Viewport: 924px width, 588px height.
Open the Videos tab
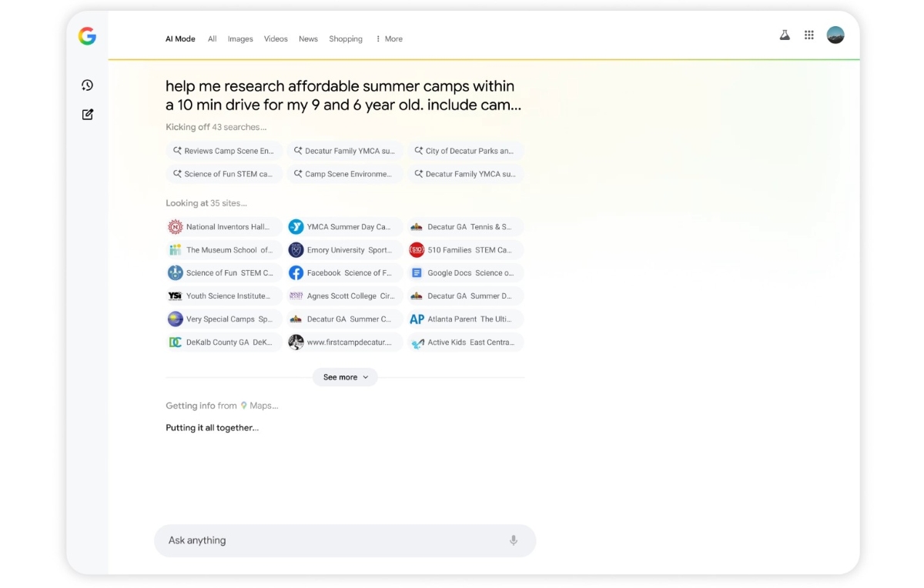(276, 39)
